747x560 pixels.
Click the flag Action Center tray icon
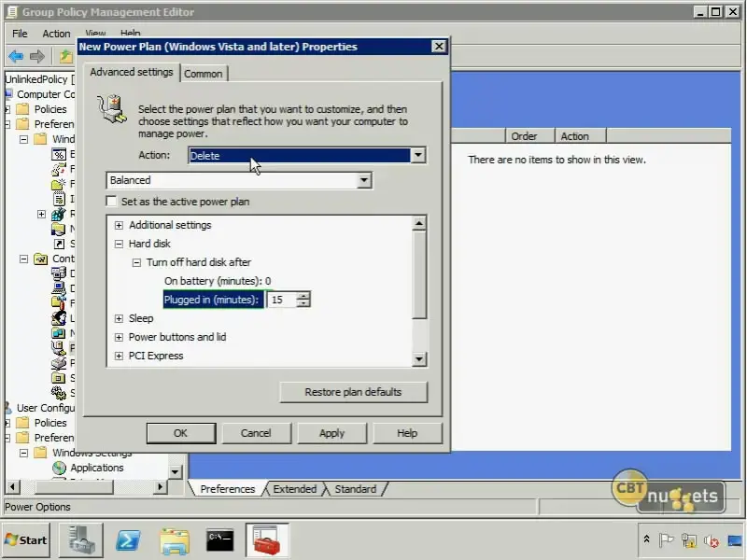(666, 540)
